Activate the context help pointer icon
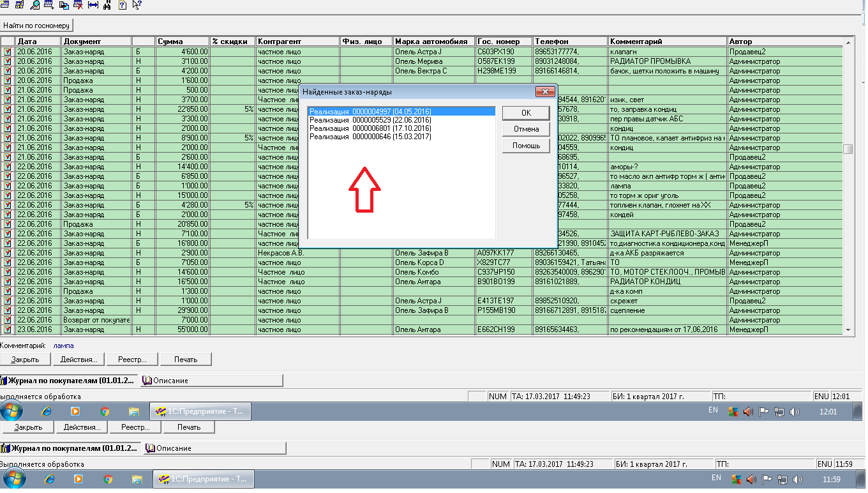This screenshot has height=493, width=868. (x=137, y=4)
